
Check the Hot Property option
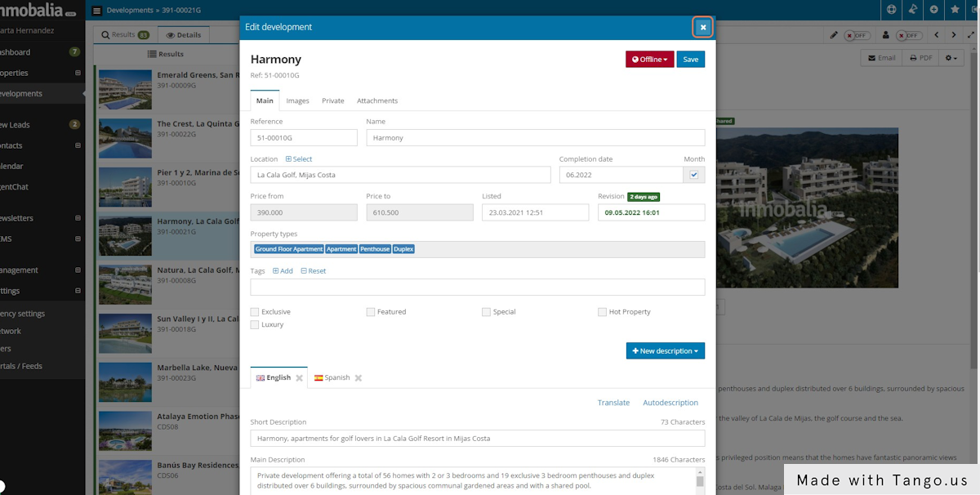click(x=602, y=312)
